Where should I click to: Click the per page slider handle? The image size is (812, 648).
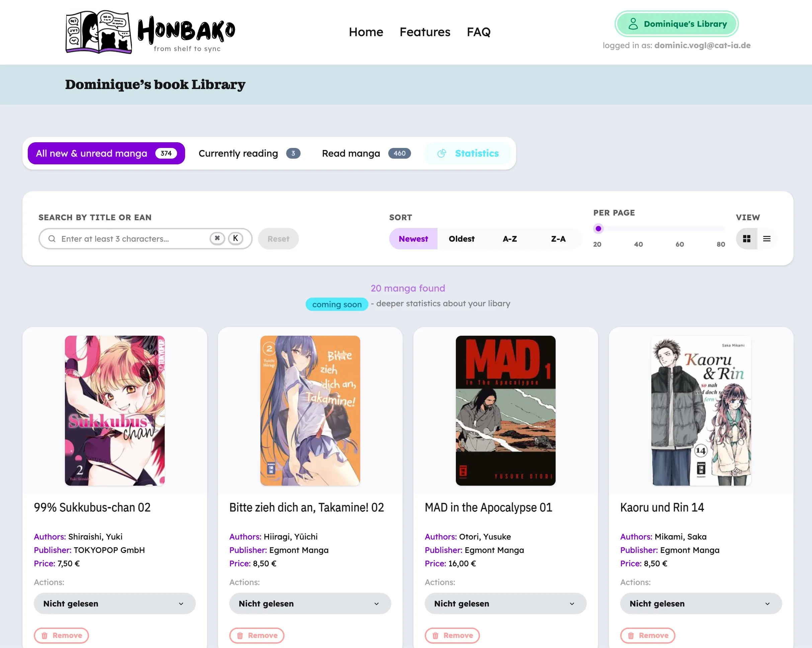[x=598, y=229]
